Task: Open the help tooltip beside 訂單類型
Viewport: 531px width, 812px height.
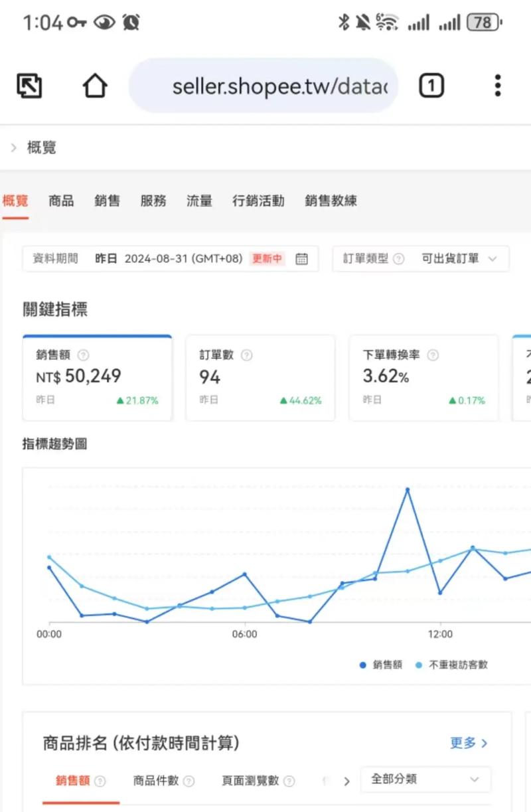Action: 400,259
